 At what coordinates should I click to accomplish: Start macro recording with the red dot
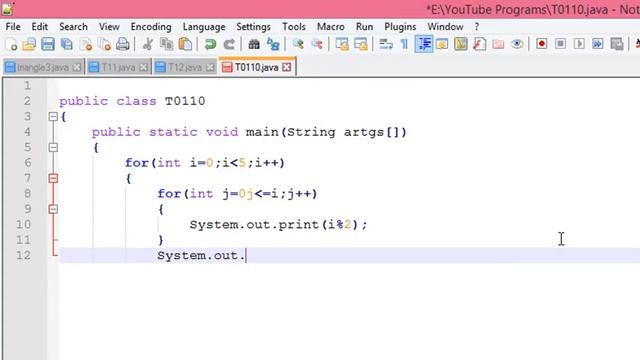(x=542, y=44)
